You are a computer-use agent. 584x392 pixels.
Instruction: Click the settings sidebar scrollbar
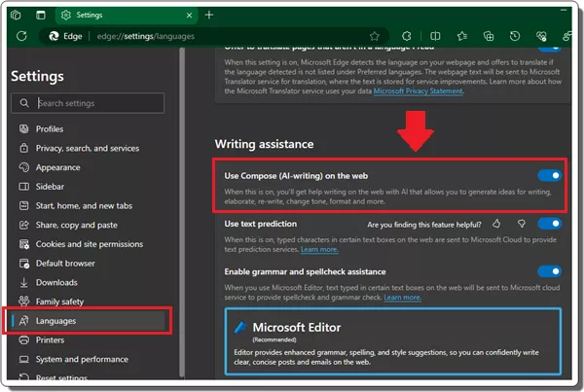(182, 212)
